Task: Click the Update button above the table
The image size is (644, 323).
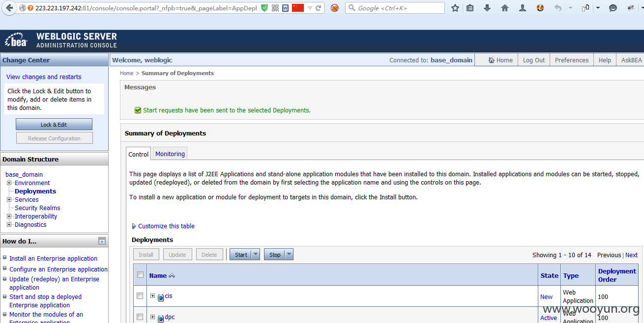Action: pos(177,254)
